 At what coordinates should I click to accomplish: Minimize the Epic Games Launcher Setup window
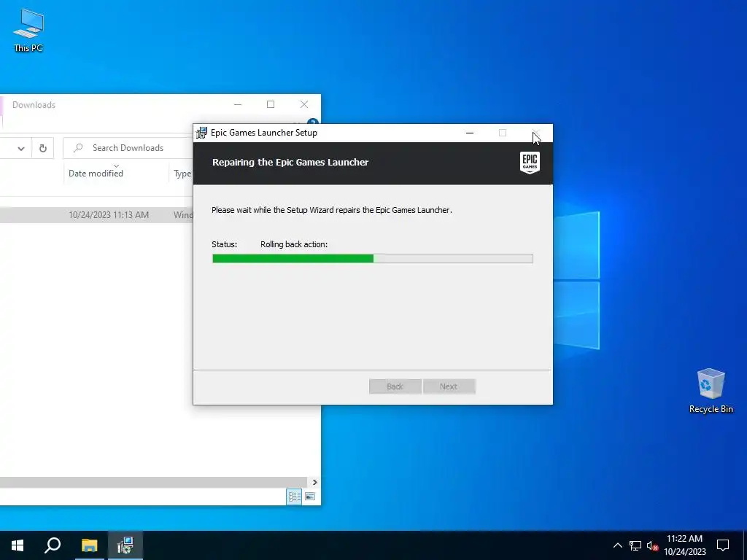[x=470, y=133]
